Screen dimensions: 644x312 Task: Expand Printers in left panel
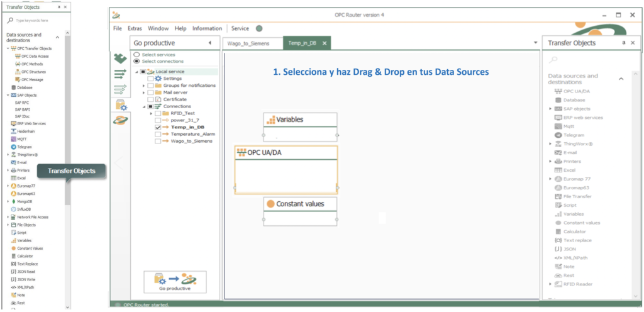pyautogui.click(x=8, y=170)
